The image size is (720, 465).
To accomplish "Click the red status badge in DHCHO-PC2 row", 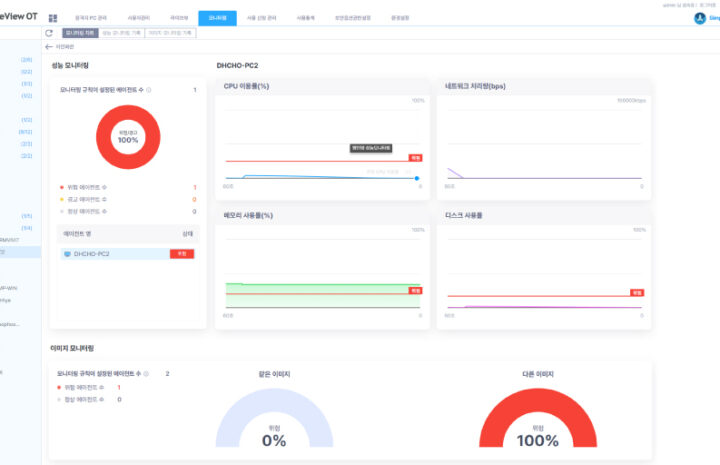I will (182, 254).
